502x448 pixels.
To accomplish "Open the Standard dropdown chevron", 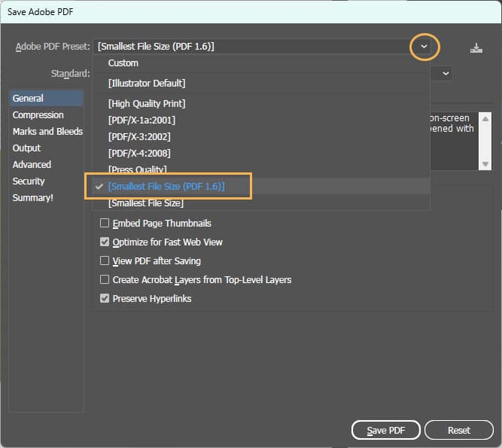I will 446,74.
